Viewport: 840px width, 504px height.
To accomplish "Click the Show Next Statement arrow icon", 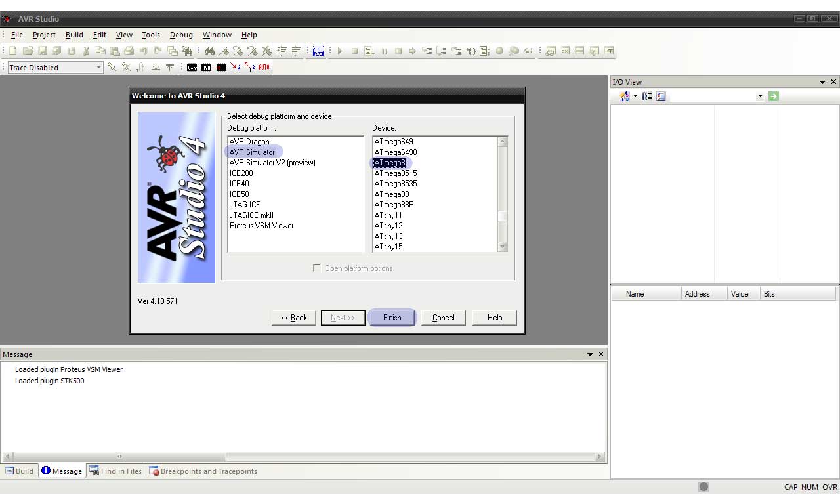I will click(413, 51).
